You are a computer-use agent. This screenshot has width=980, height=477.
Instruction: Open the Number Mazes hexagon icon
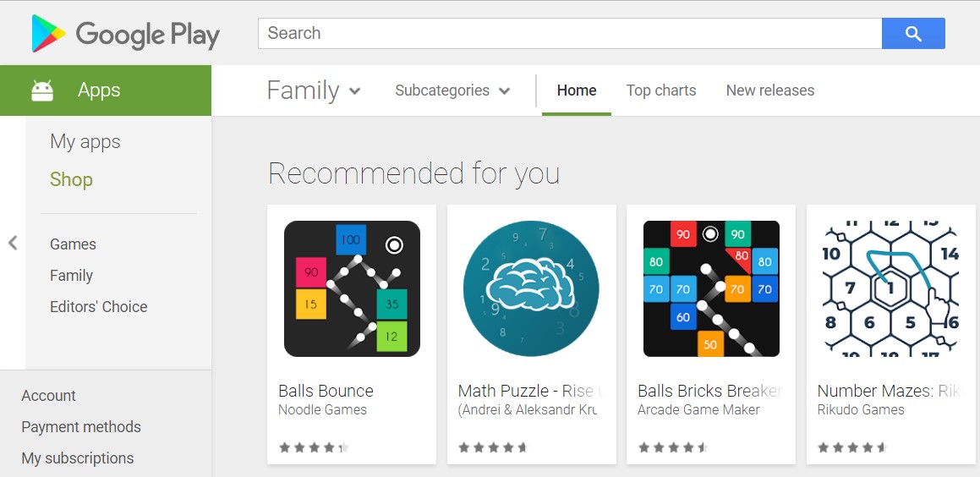[x=890, y=289]
